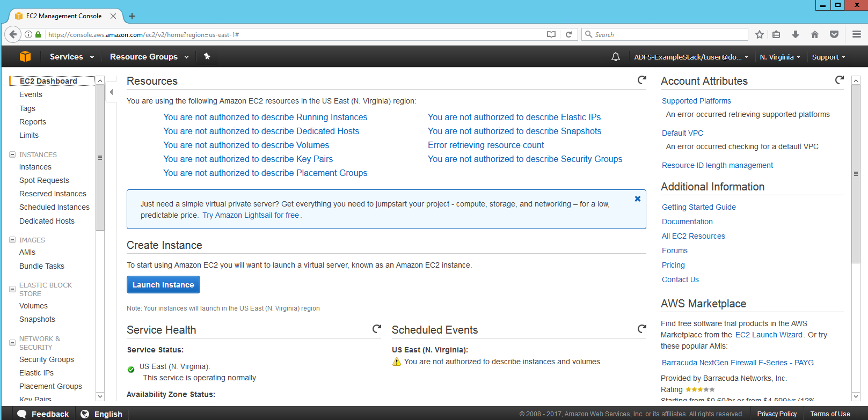
Task: Click the Feedback speech bubble icon
Action: [x=22, y=414]
